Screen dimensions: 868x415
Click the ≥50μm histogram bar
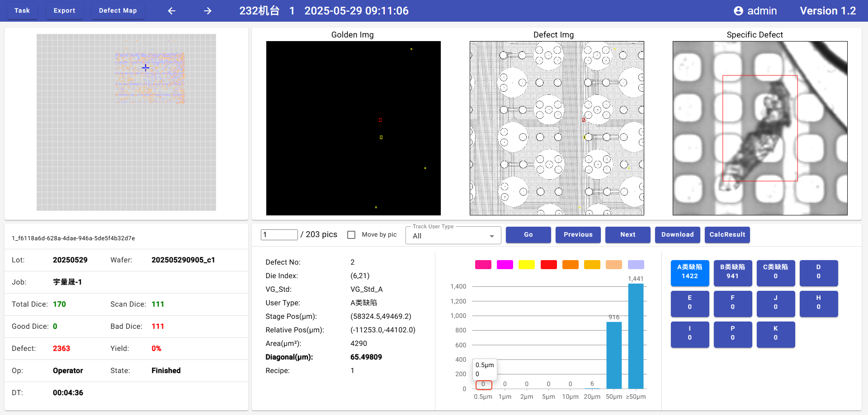pyautogui.click(x=636, y=336)
